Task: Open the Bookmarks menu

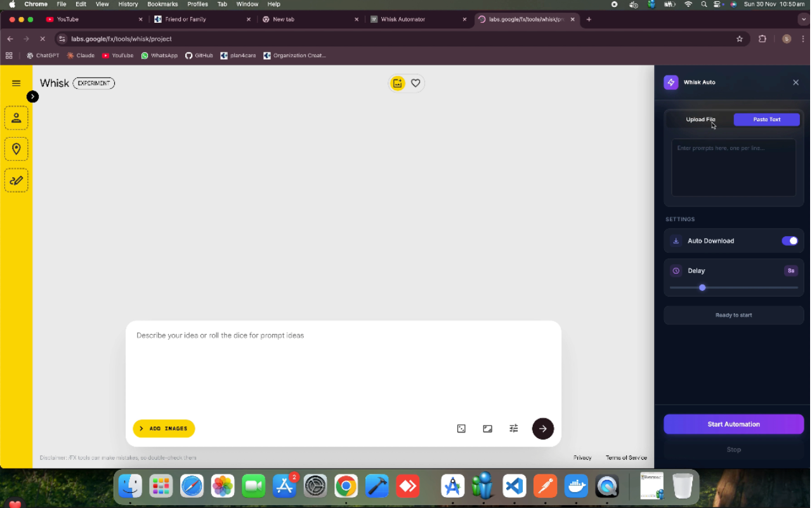Action: coord(162,4)
